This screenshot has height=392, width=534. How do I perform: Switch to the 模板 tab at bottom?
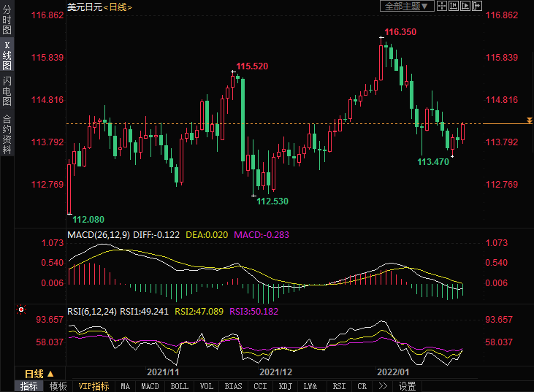tap(58, 386)
